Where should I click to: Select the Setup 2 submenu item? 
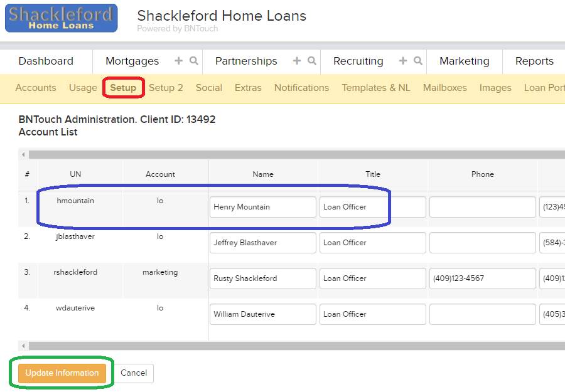166,88
